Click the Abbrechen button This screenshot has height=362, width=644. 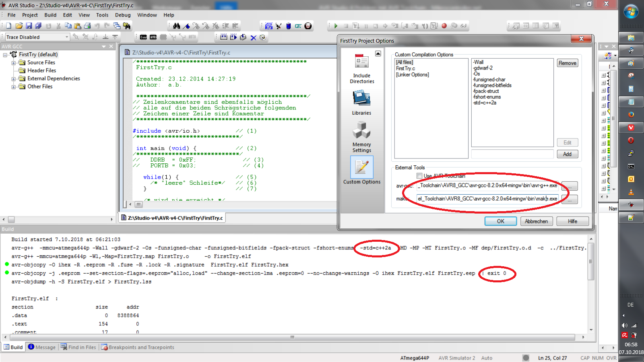(537, 221)
